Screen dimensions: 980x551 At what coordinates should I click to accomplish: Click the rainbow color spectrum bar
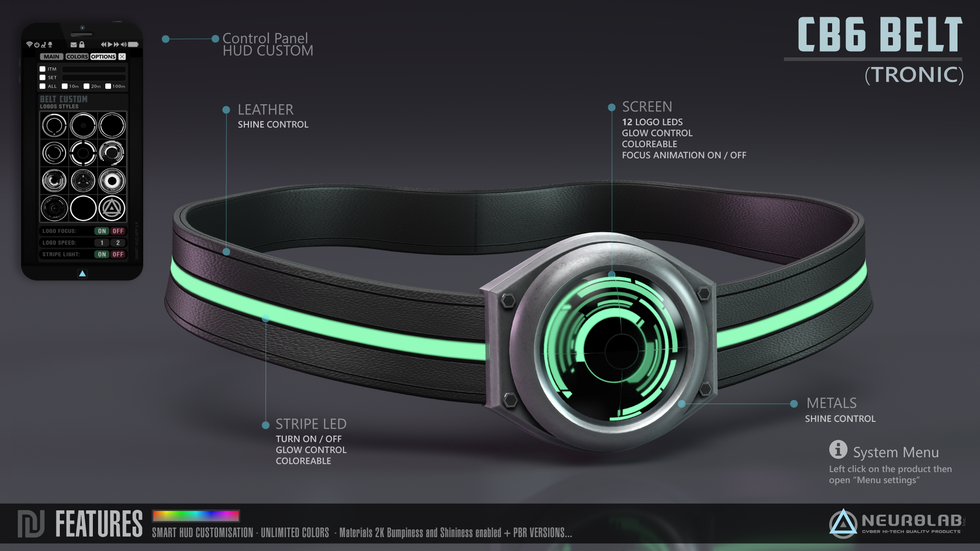[x=196, y=516]
